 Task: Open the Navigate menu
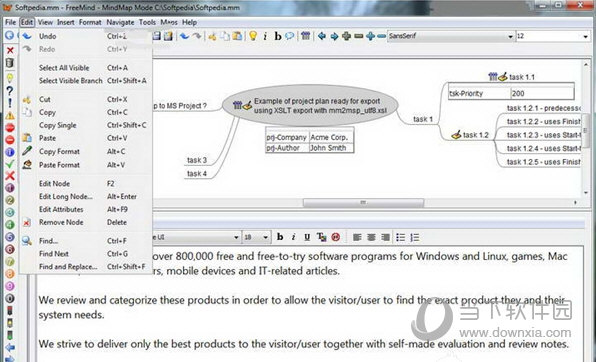[x=120, y=22]
